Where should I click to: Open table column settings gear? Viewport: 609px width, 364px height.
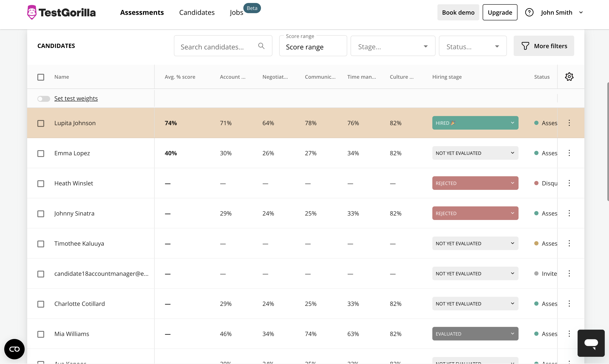click(569, 77)
